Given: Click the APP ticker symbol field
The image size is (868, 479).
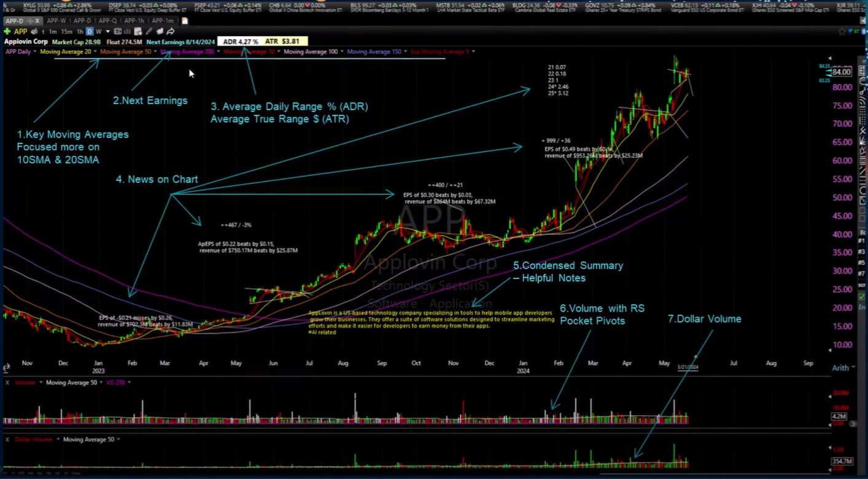Looking at the screenshot, I should (21, 31).
